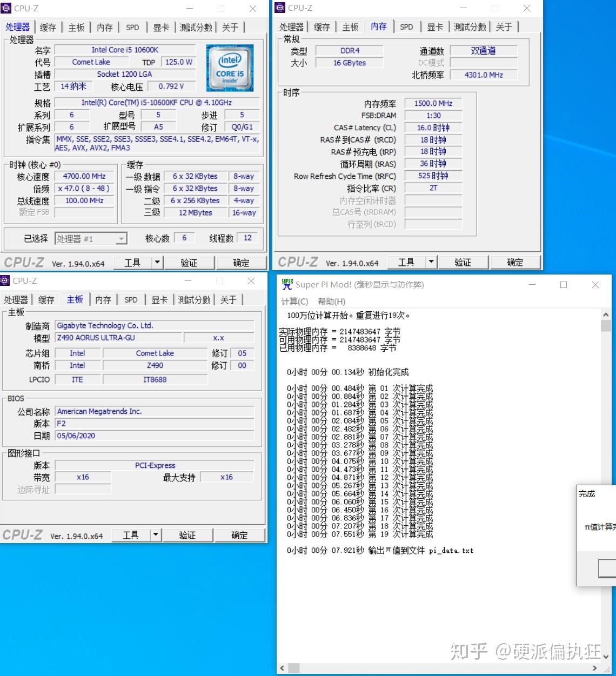Open the 帮助(H) menu in Super PI
Image resolution: width=616 pixels, height=676 pixels.
[x=331, y=302]
